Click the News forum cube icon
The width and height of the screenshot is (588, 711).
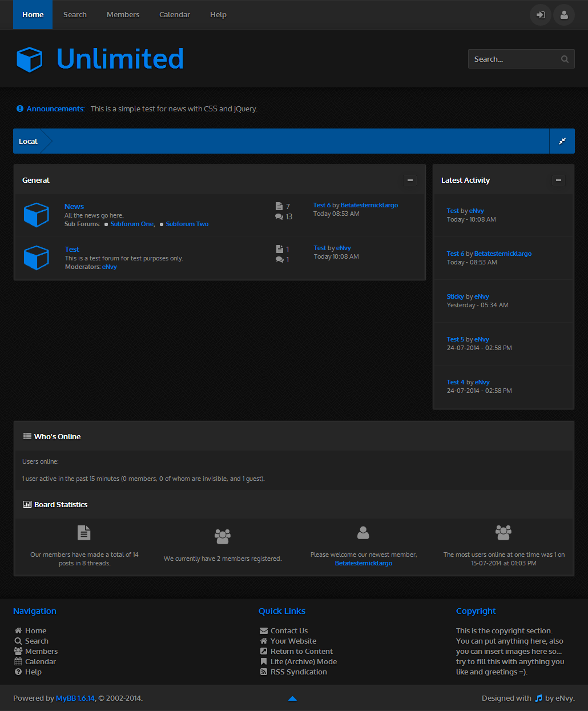[37, 215]
